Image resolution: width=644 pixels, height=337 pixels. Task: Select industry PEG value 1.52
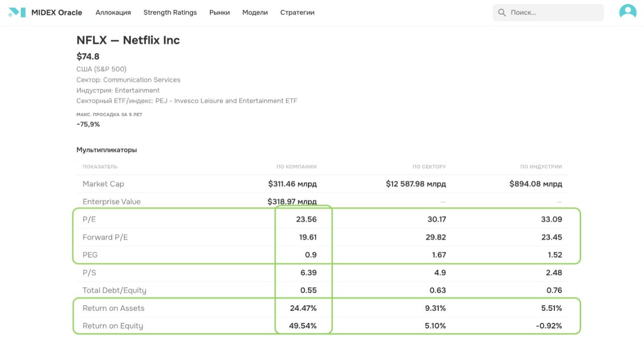coord(555,255)
